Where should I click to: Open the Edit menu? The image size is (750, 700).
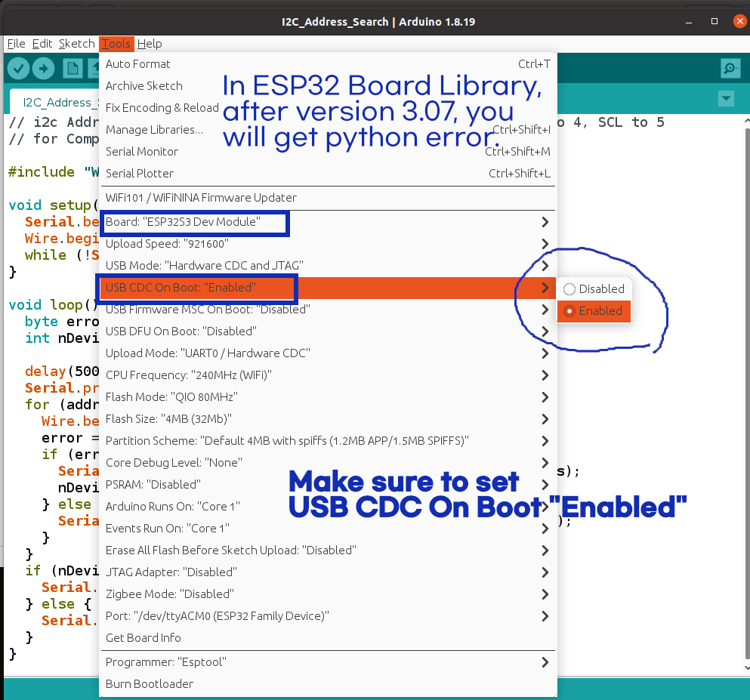coord(42,44)
